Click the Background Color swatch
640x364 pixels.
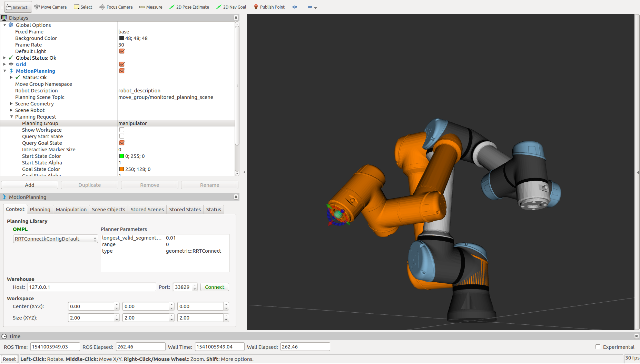pos(121,38)
